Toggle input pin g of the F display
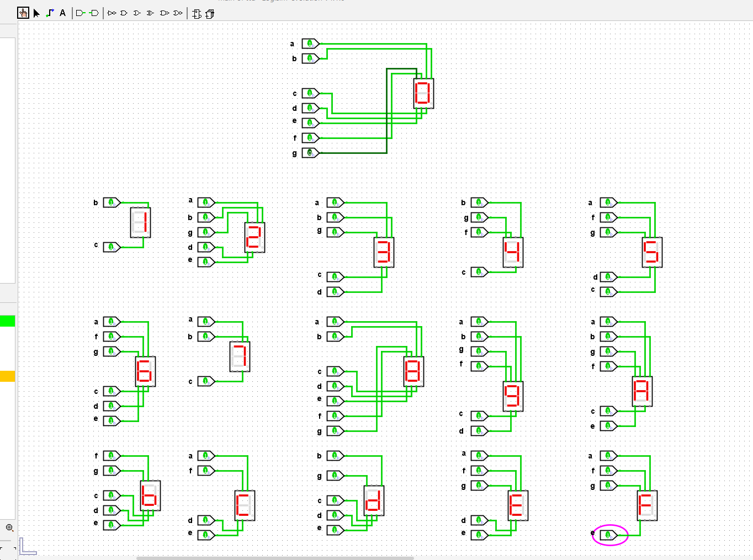The width and height of the screenshot is (753, 560). (x=608, y=486)
